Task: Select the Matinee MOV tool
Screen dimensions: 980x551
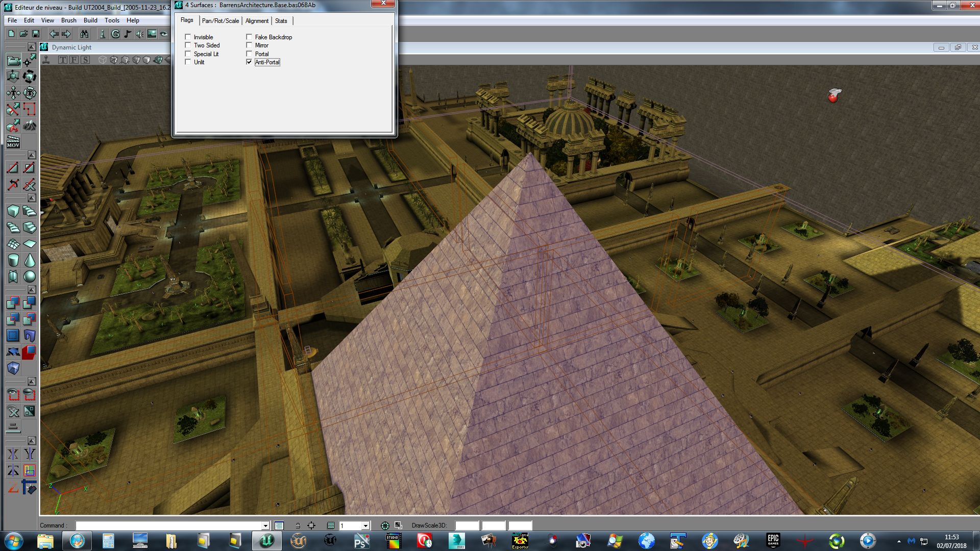Action: tap(13, 142)
